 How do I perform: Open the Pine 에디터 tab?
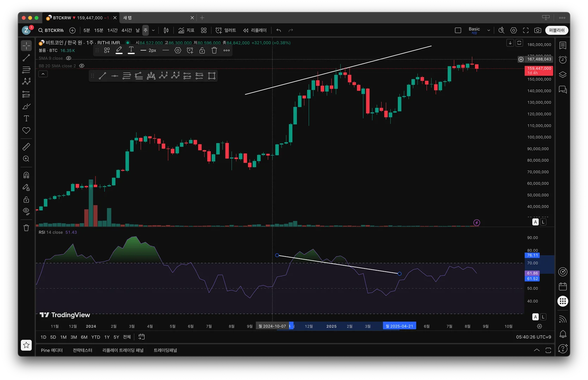(x=52, y=350)
